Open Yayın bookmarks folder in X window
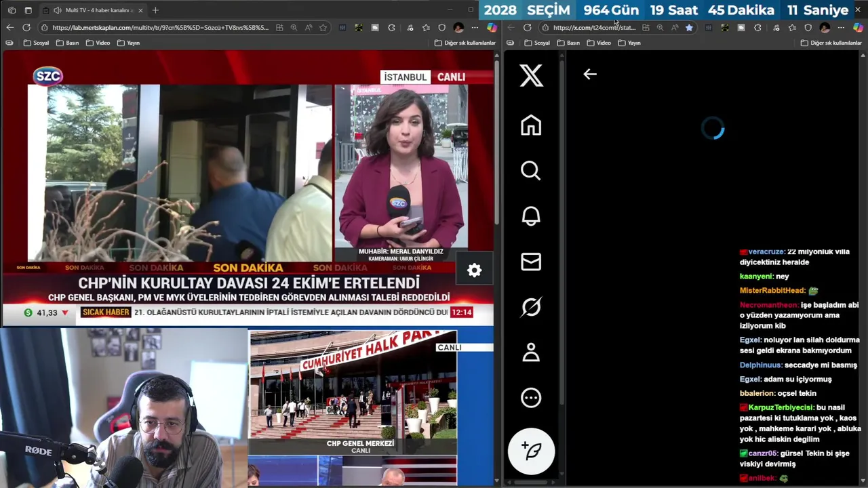This screenshot has height=488, width=868. 629,43
